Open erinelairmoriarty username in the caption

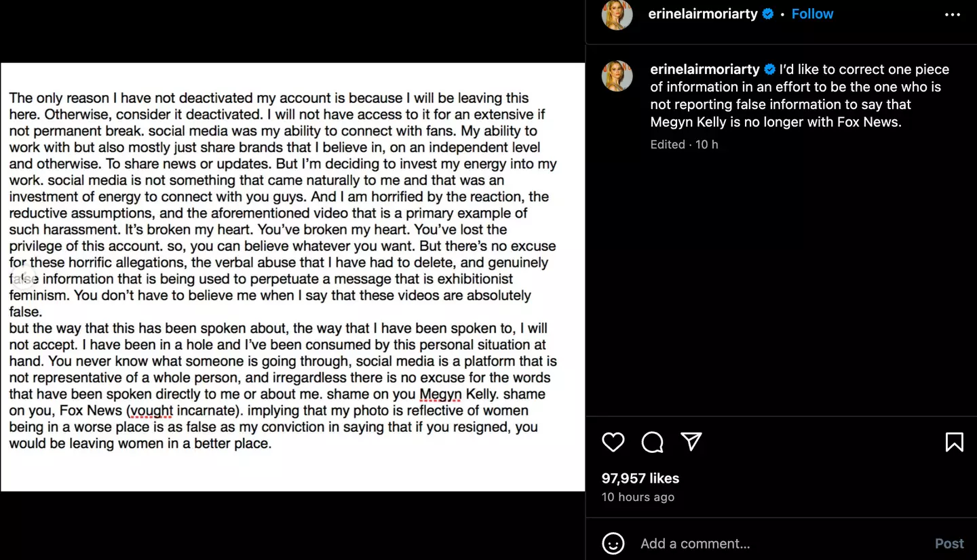coord(704,69)
